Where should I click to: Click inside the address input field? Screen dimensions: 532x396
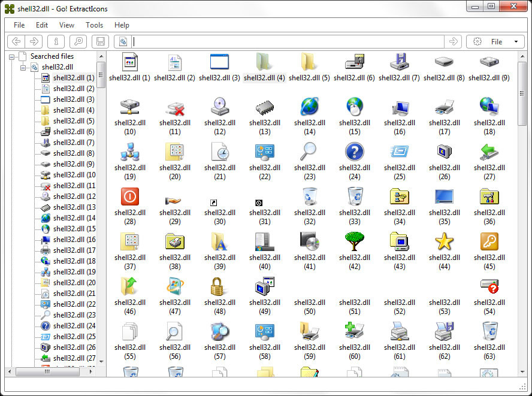click(x=288, y=41)
